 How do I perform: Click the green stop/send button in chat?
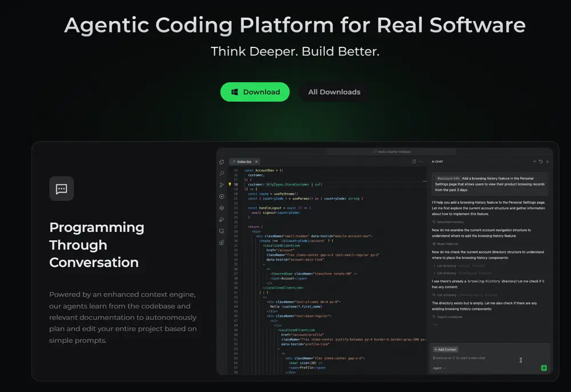544,368
